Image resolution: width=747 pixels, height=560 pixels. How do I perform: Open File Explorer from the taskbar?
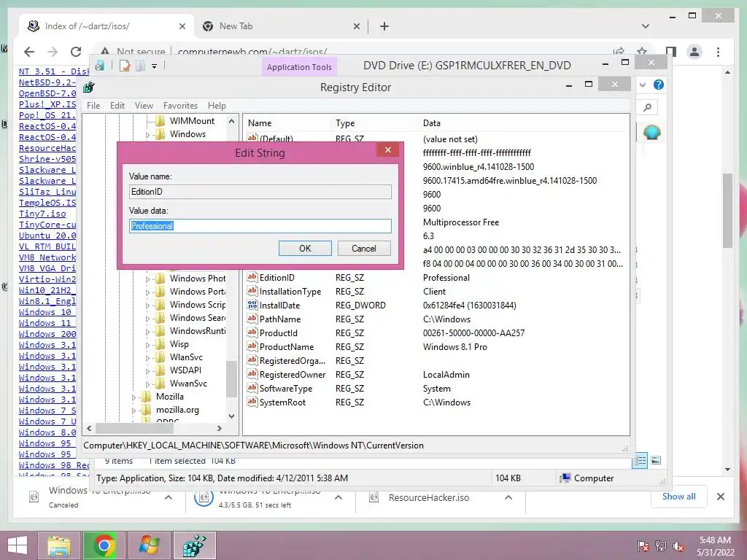[59, 545]
